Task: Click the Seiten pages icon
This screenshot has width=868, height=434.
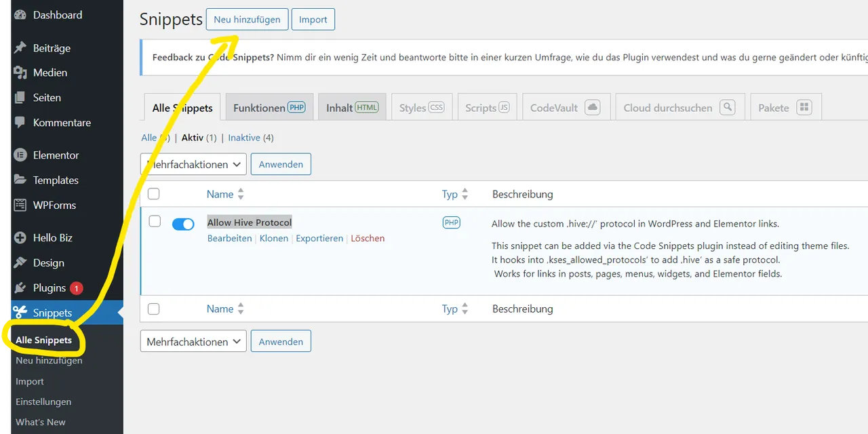Action: point(20,98)
